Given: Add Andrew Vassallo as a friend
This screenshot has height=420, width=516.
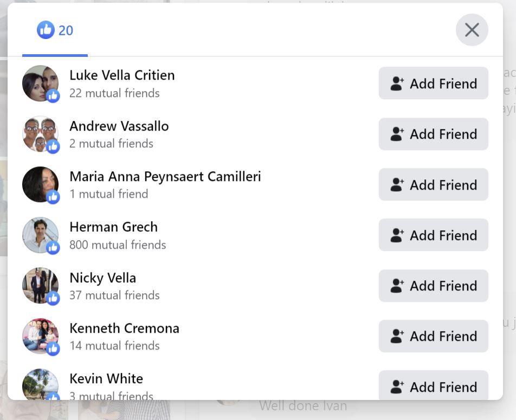Looking at the screenshot, I should coord(433,134).
